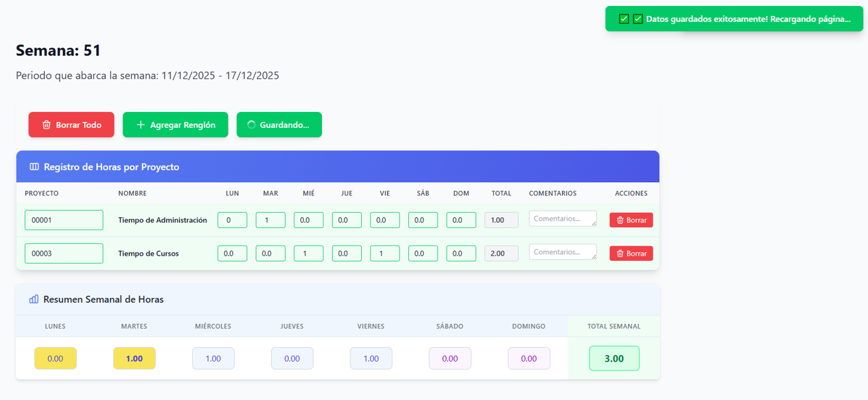
Task: Click yellow Martes summary box showing 1.00
Action: [x=135, y=358]
